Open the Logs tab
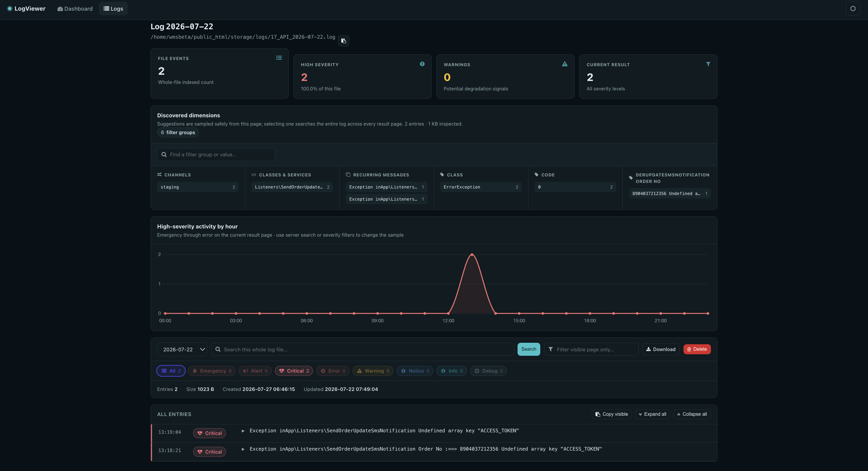The width and height of the screenshot is (868, 471). coord(113,9)
